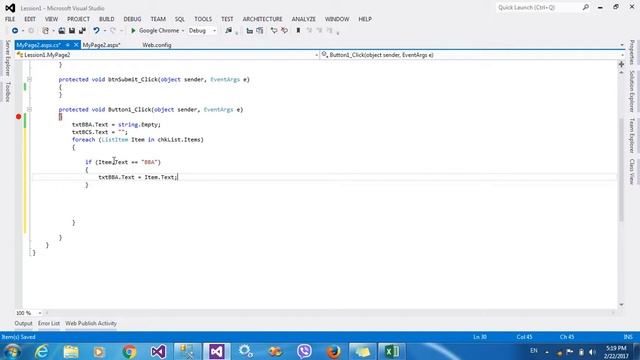Click the Open File toolbar icon

click(62, 31)
